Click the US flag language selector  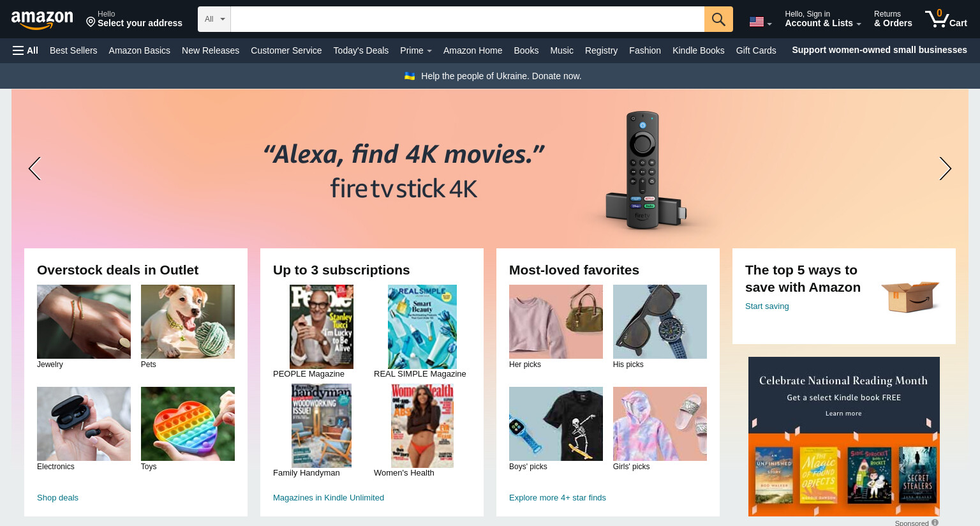point(761,22)
